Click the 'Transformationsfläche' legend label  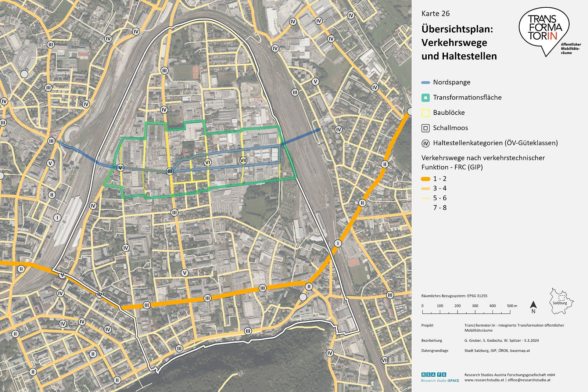click(x=467, y=97)
